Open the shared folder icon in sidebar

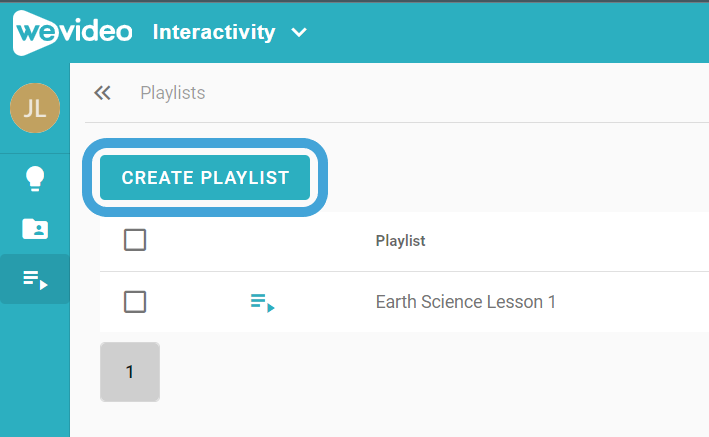tap(35, 228)
